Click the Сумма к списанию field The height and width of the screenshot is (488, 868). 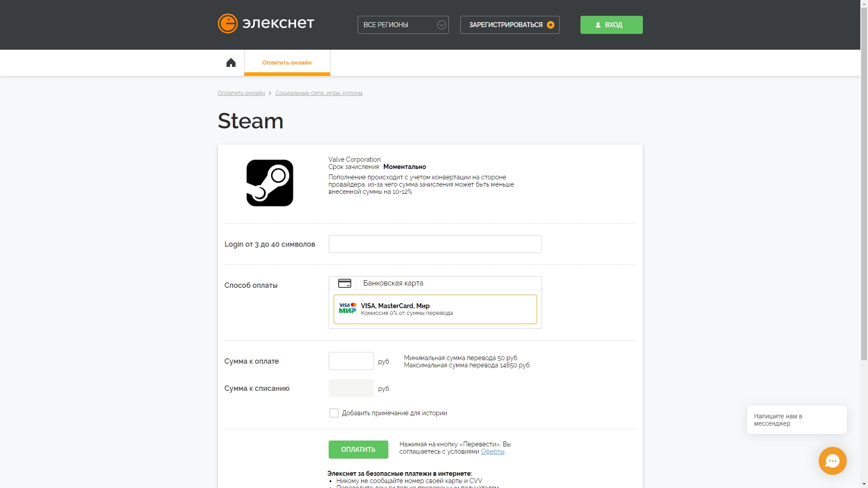[x=351, y=388]
